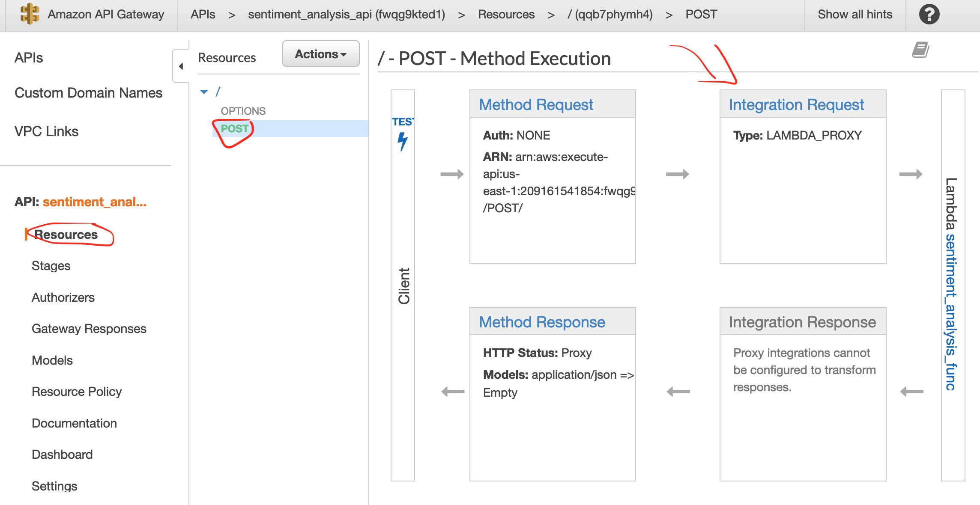
Task: Open Custom Domain Names page
Action: [x=88, y=93]
